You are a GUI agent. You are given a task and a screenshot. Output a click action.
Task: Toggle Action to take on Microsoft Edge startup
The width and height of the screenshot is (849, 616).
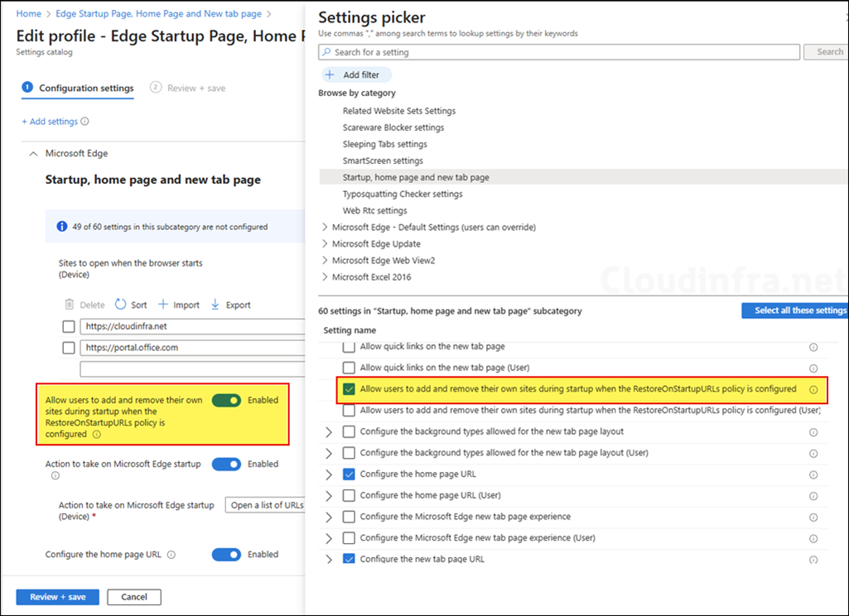[x=226, y=464]
